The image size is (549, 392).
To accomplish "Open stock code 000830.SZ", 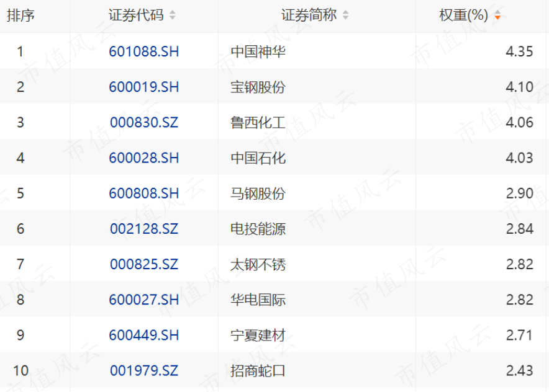I will point(144,122).
